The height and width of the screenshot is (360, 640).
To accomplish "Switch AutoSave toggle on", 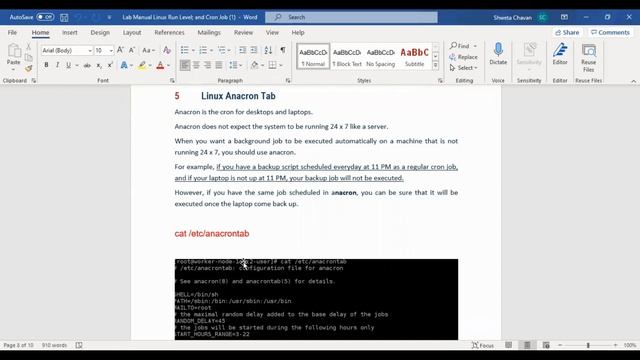I will pyautogui.click(x=45, y=17).
